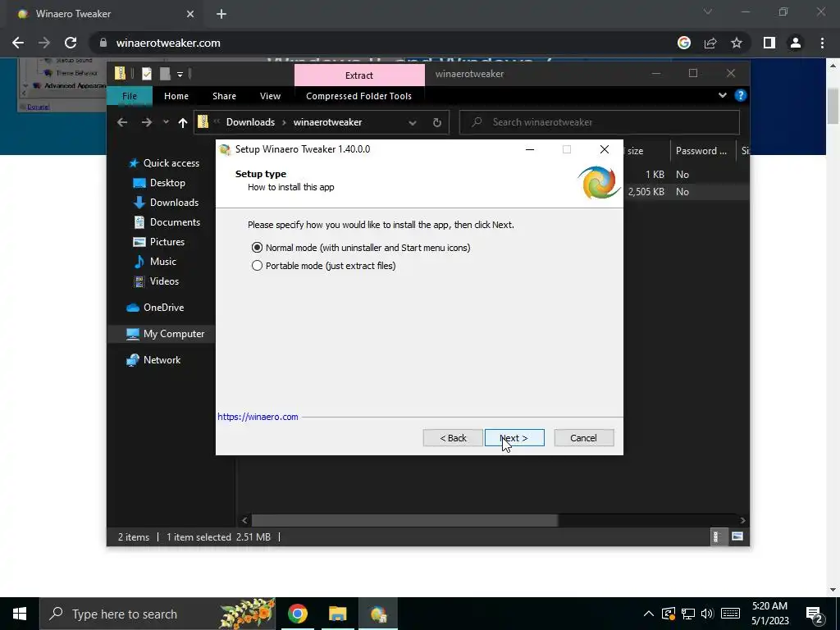Bookmark this page with star icon

click(737, 43)
